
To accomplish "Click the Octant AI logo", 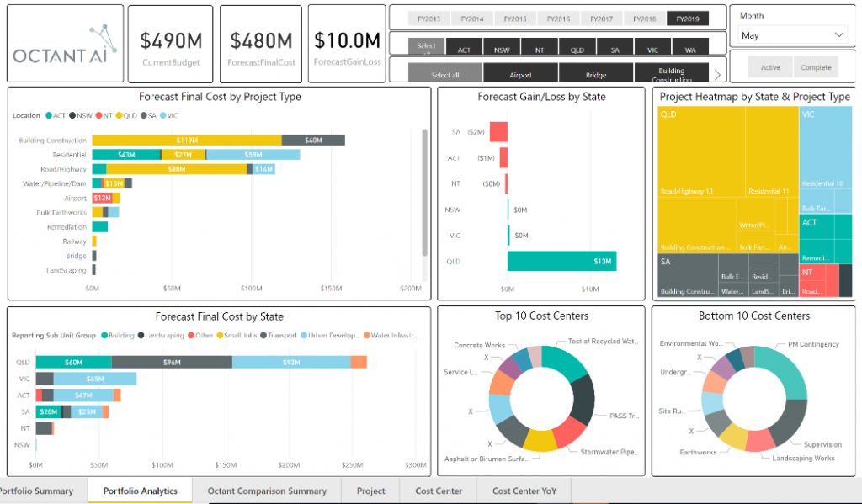I will 66,44.
